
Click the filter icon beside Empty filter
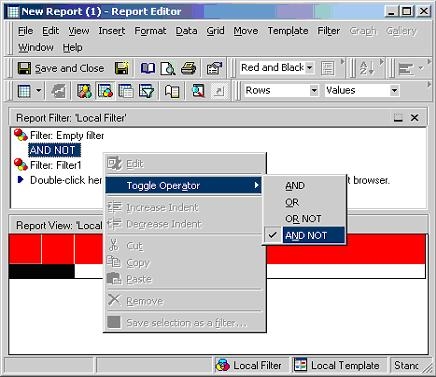(x=21, y=135)
